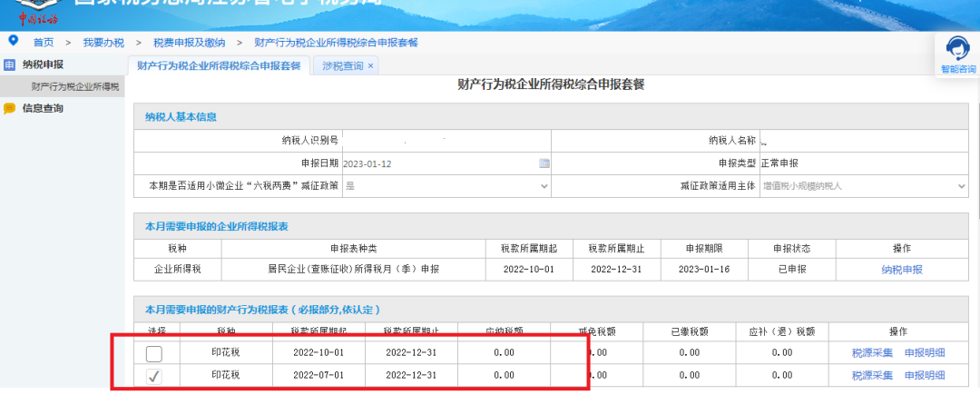Go to 首页 in the breadcrumb
Screen dimensions: 980x395
pos(44,43)
